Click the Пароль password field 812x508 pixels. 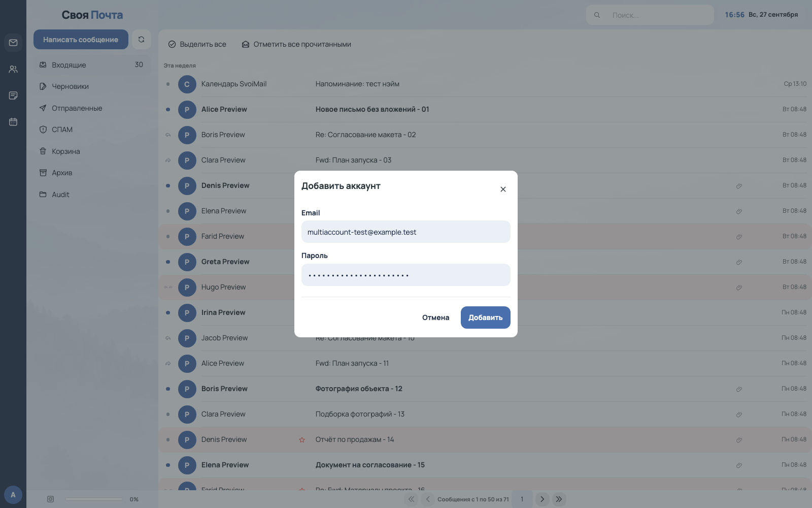406,275
